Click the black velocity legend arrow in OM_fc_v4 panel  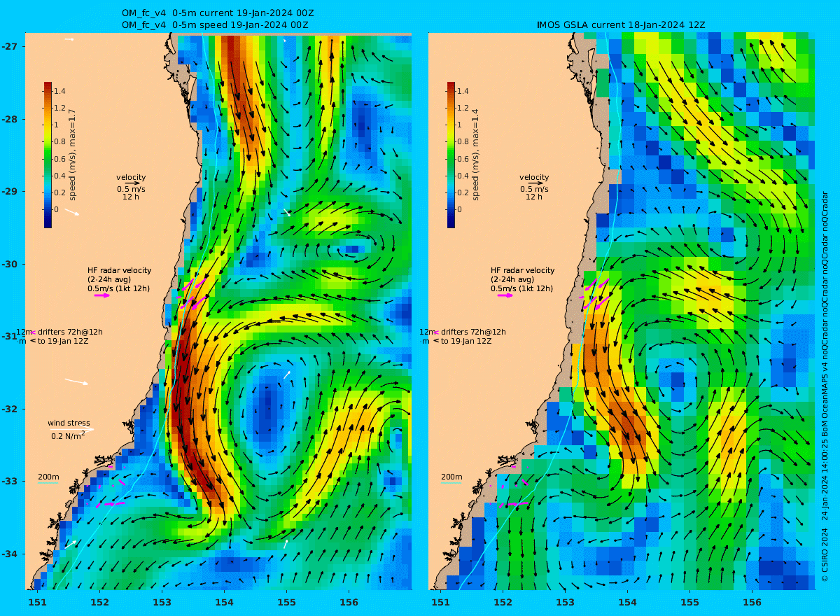(132, 183)
